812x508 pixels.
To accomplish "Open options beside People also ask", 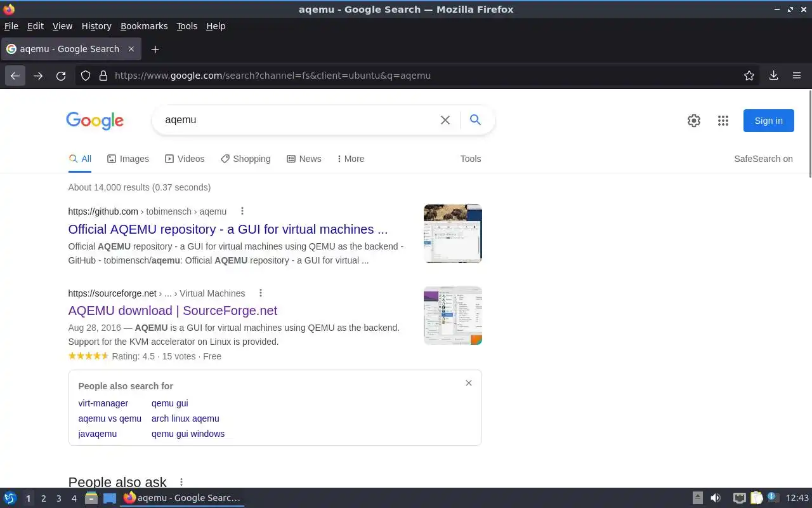I will point(181,483).
